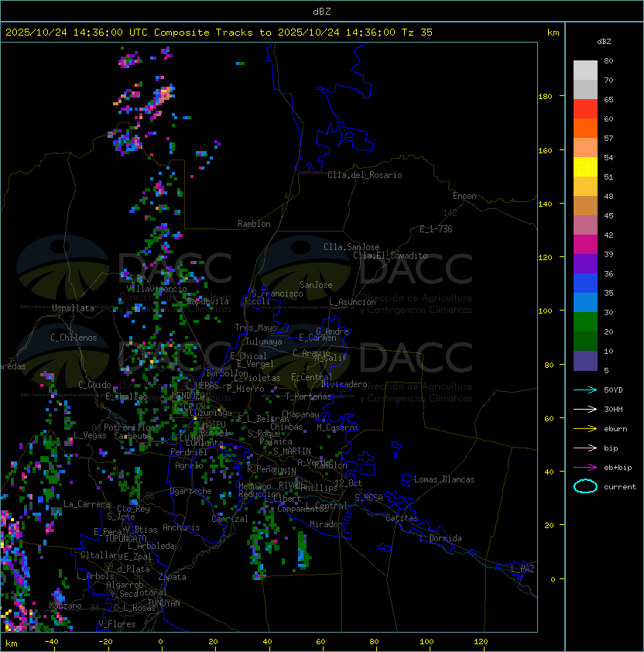The height and width of the screenshot is (652, 644).
Task: Click the 'VillaVicencio' map label
Action: point(156,289)
